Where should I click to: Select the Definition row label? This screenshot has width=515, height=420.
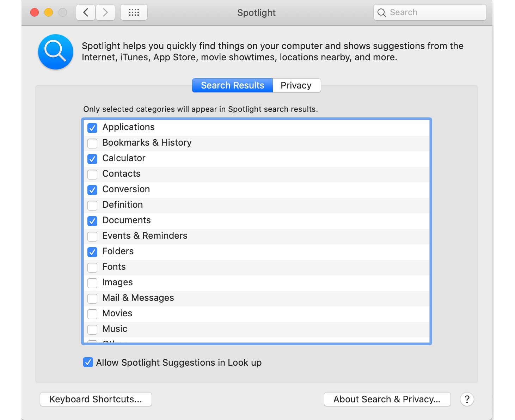tap(122, 205)
